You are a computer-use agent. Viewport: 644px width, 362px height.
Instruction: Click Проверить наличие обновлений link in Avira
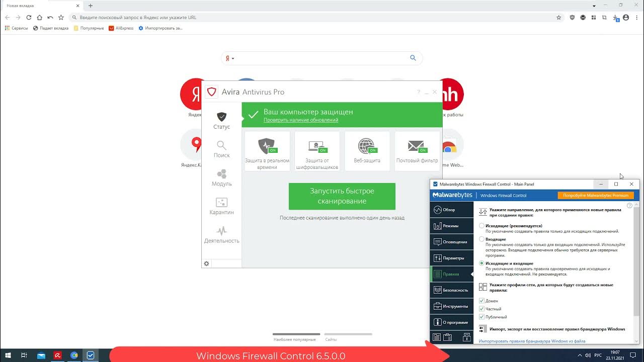301,120
